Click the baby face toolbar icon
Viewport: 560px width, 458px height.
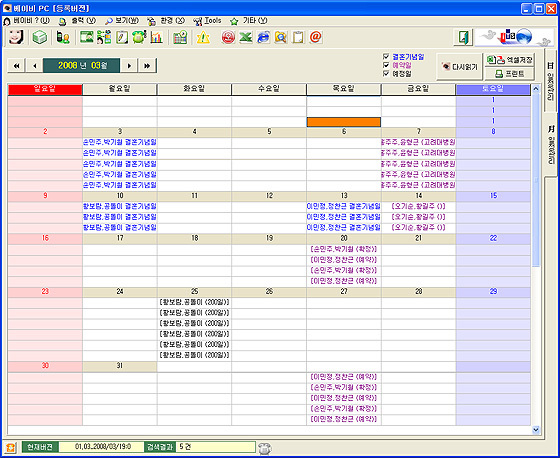(x=16, y=37)
